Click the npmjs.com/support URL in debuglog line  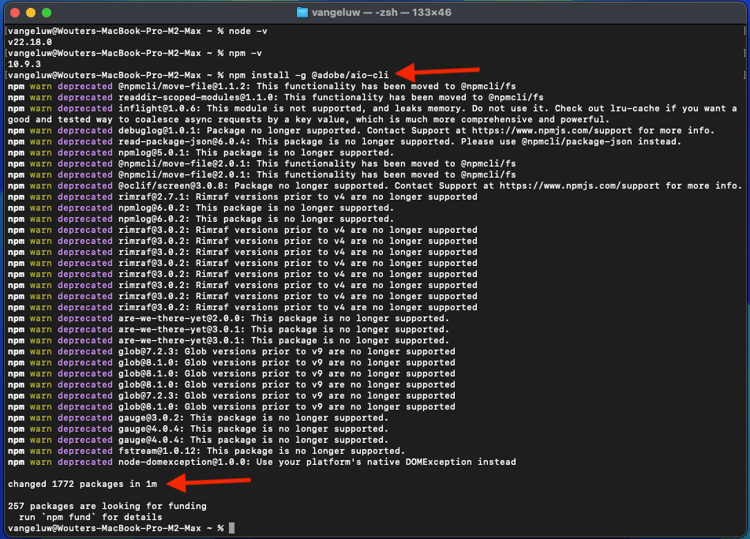click(552, 130)
